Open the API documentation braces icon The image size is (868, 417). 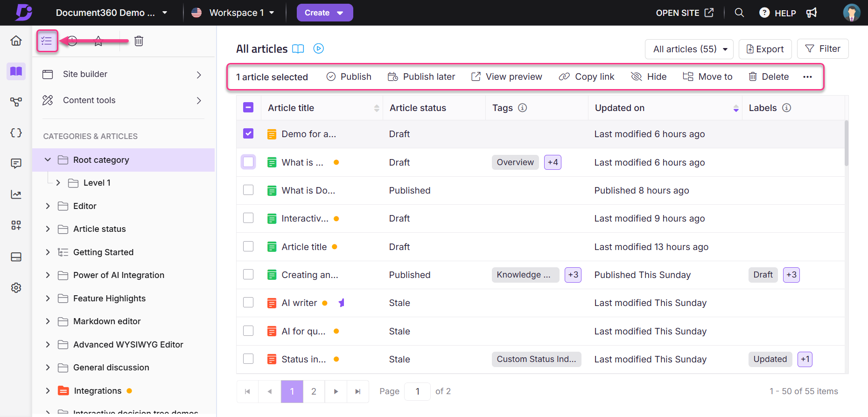click(16, 133)
